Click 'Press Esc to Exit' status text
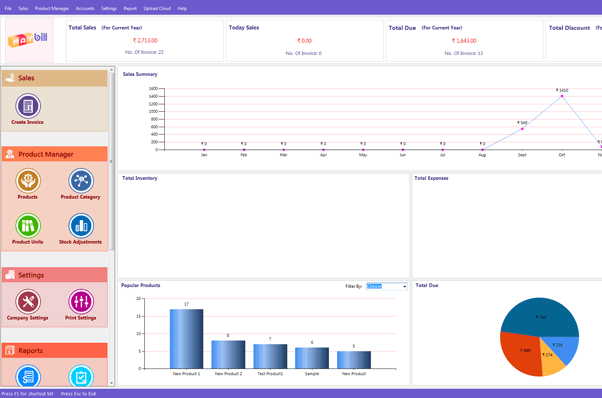The image size is (602, 398). coord(78,394)
